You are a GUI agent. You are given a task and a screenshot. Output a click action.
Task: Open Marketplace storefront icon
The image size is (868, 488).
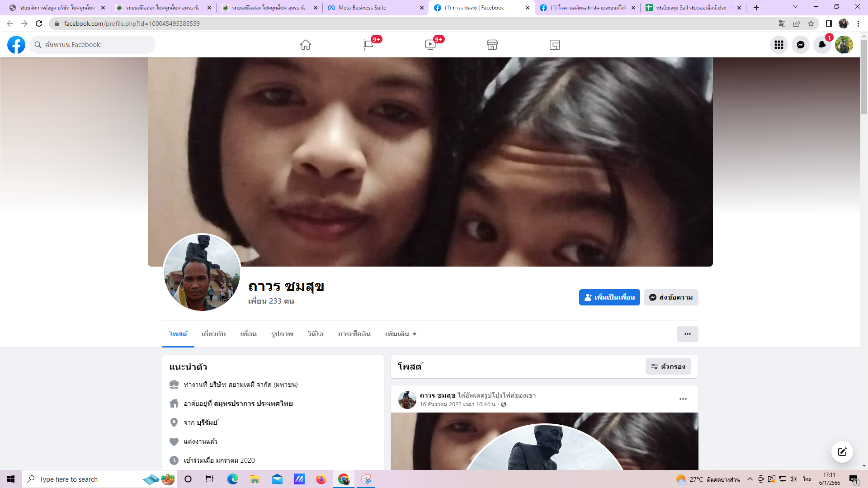pyautogui.click(x=492, y=45)
